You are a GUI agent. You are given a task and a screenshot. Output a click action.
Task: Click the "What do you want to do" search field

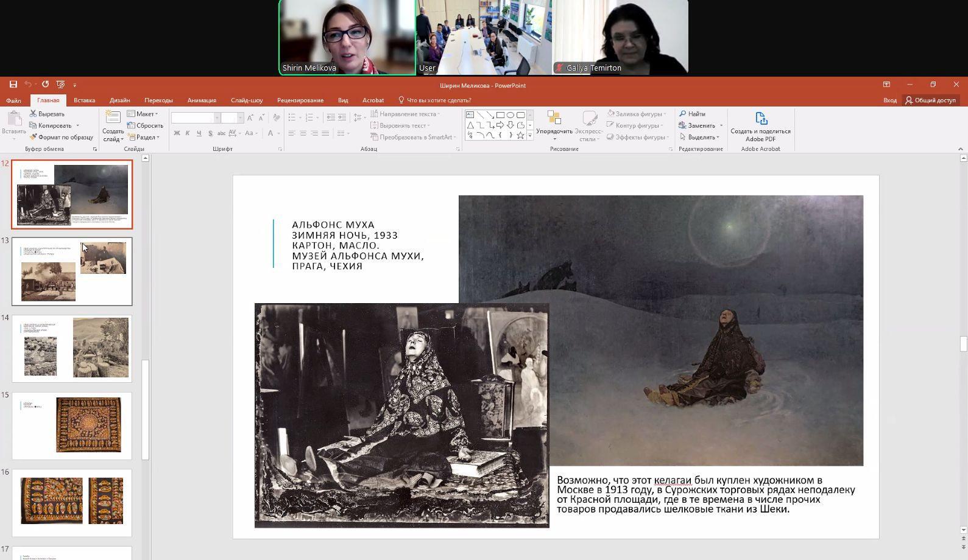(x=438, y=100)
